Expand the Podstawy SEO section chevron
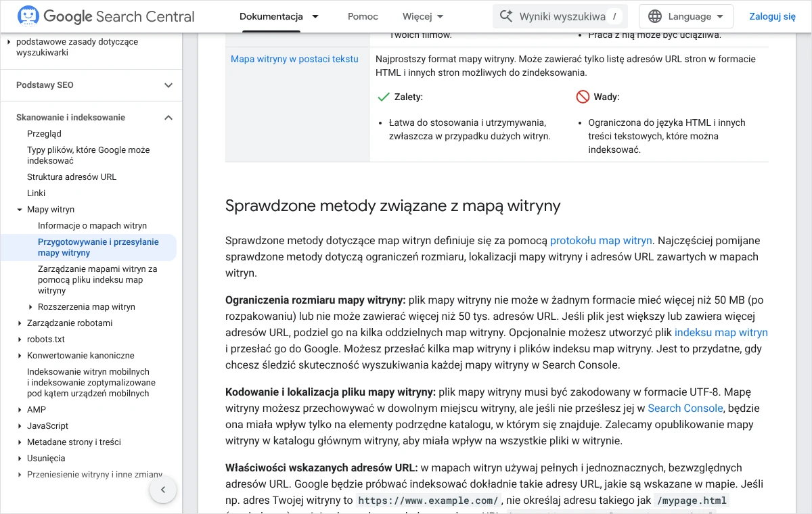Image resolution: width=812 pixels, height=514 pixels. coord(168,85)
